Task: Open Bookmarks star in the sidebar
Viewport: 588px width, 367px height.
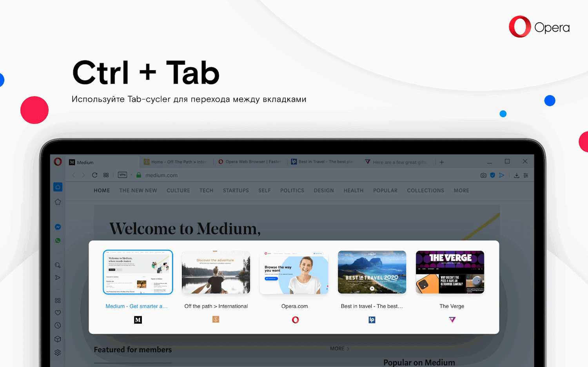Action: pos(58,202)
